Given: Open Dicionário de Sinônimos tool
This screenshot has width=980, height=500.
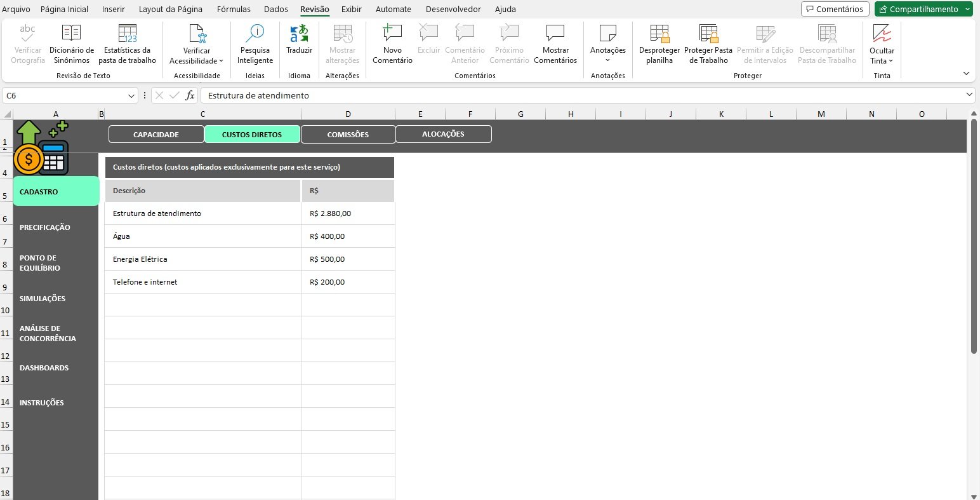Looking at the screenshot, I should click(x=71, y=44).
